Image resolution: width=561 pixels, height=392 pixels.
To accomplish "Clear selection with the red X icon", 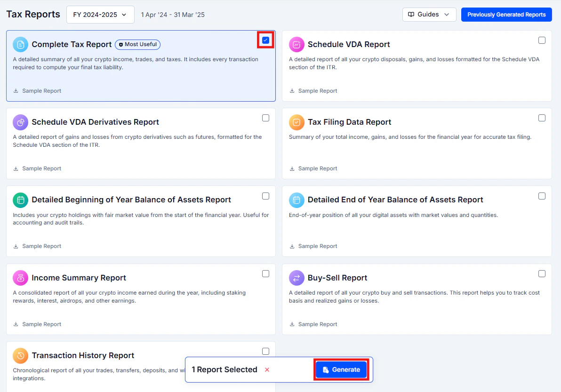I will click(x=267, y=370).
